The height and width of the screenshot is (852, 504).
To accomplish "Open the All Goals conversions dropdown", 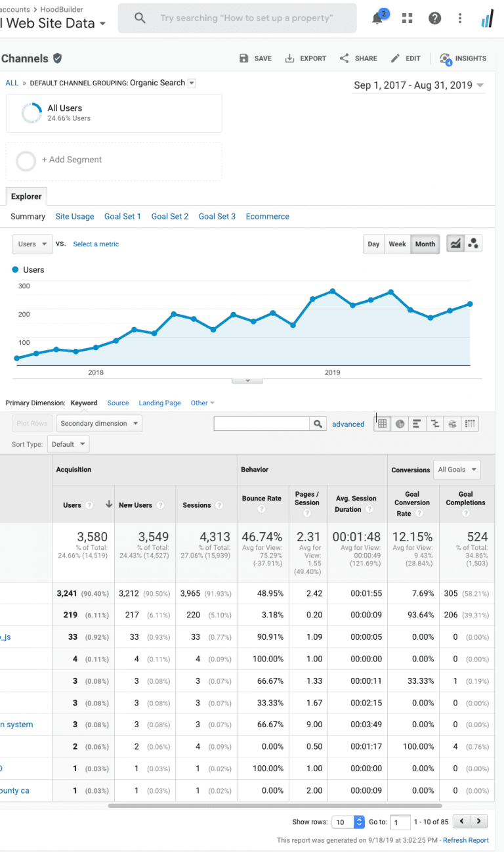I will click(457, 470).
